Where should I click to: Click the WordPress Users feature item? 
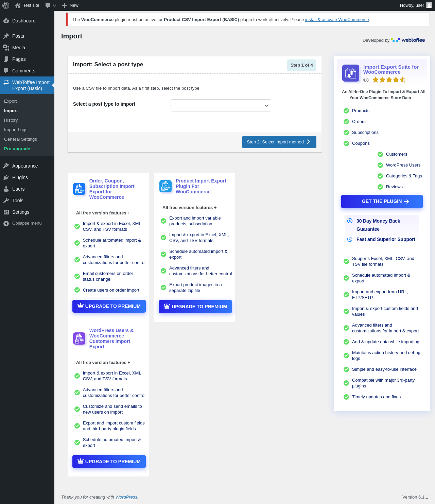coord(403,165)
